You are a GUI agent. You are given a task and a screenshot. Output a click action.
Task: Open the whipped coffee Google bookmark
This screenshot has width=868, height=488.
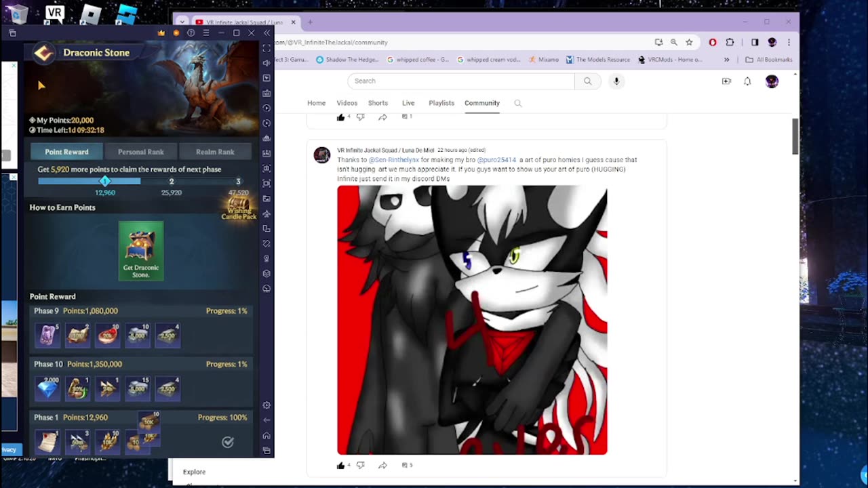point(418,60)
